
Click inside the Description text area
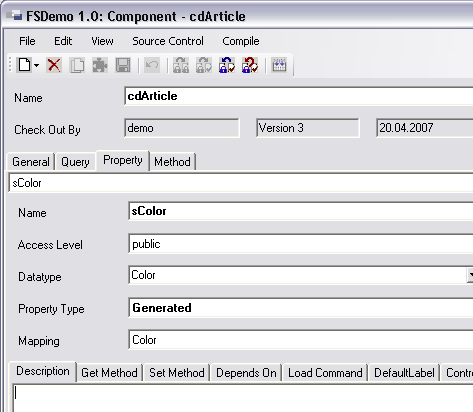[x=243, y=398]
